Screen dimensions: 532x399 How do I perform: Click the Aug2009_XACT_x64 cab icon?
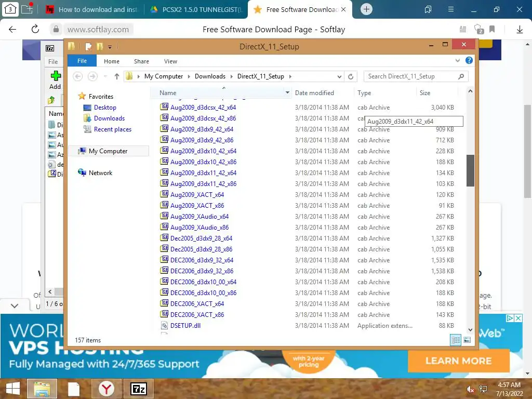[x=165, y=194]
